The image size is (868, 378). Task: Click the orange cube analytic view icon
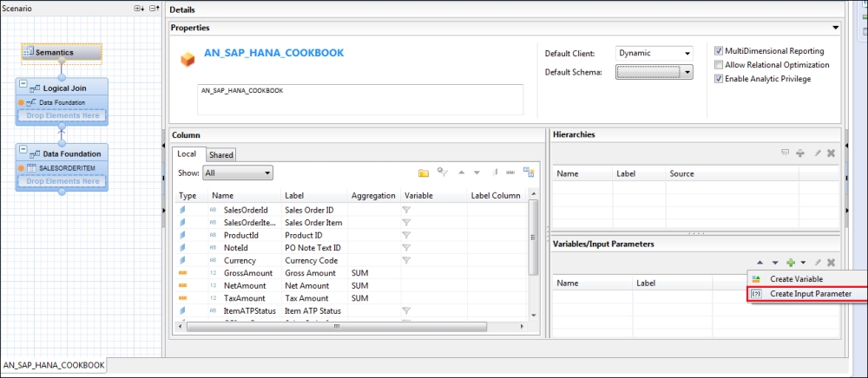coord(187,59)
